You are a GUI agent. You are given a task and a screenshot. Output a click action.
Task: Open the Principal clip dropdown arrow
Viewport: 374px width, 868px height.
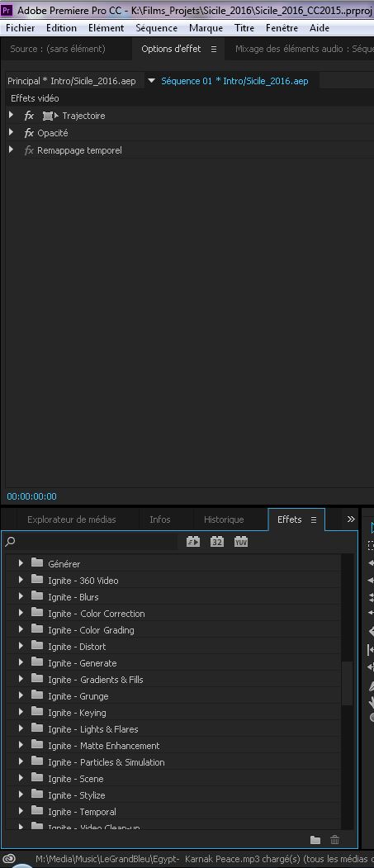(152, 81)
